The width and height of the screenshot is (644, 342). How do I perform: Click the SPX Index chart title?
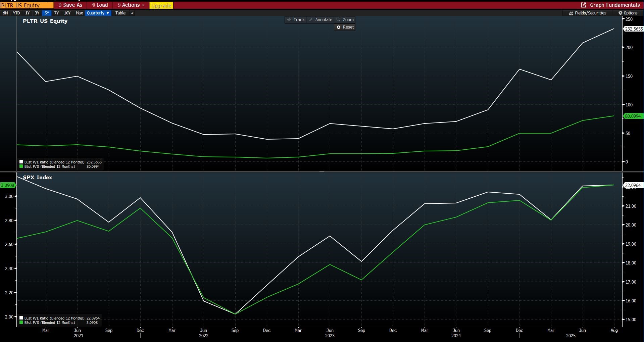tap(37, 178)
